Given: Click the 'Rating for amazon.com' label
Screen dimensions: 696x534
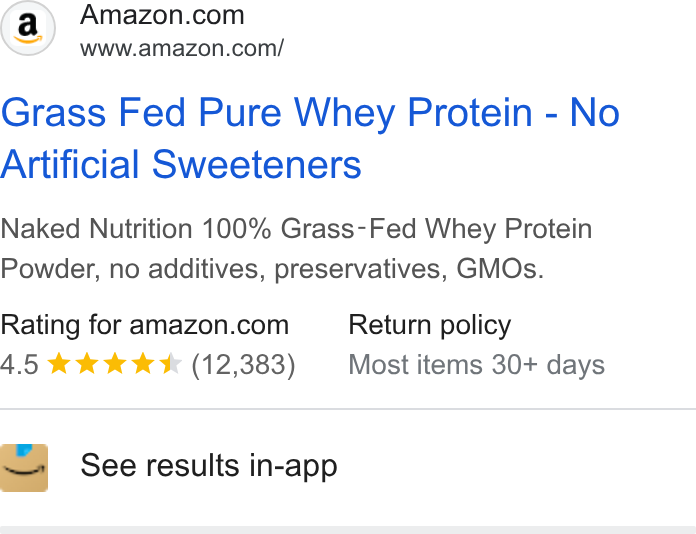Looking at the screenshot, I should point(145,325).
